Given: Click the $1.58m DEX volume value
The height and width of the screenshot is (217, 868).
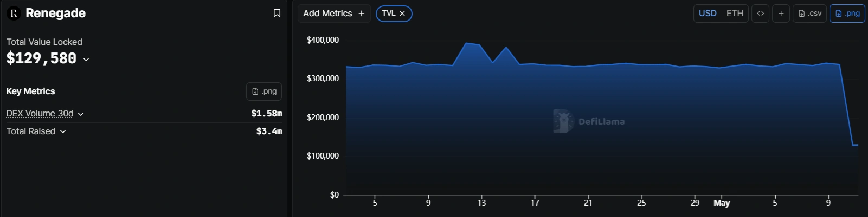Looking at the screenshot, I should (x=267, y=113).
